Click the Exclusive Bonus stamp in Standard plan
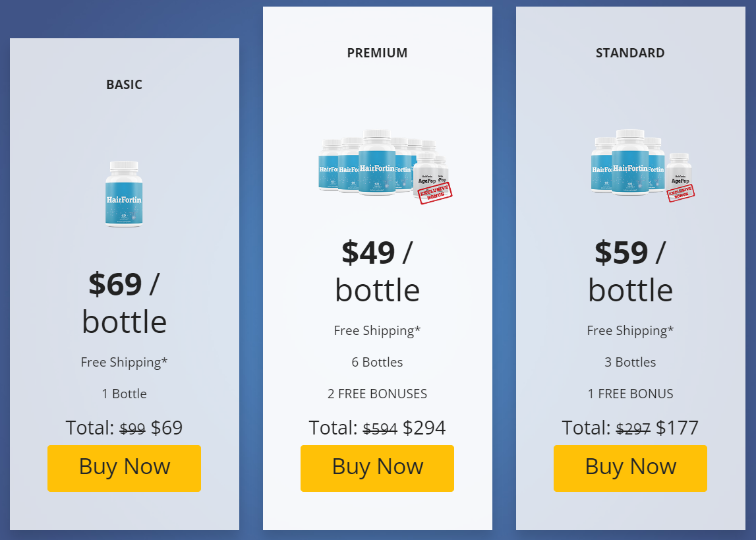756x540 pixels. tap(680, 193)
